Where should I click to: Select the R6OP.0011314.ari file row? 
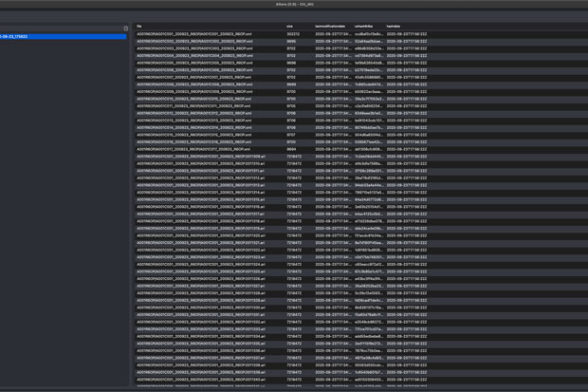361,193
